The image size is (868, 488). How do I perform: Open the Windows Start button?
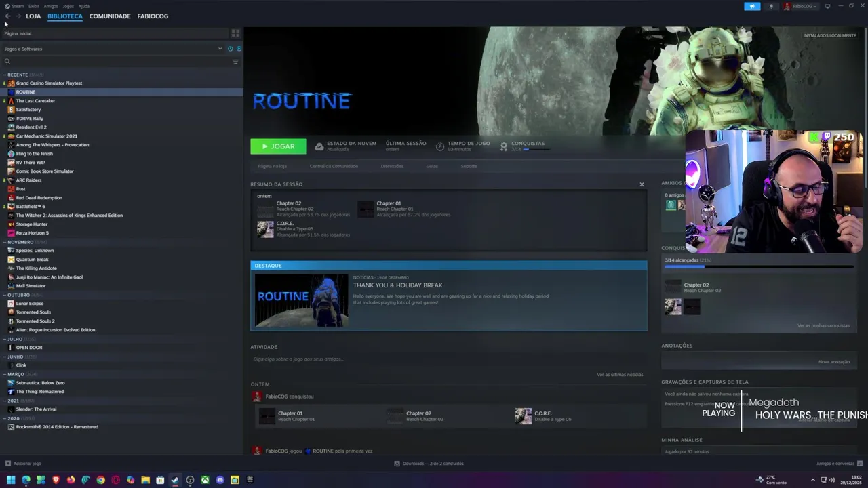[x=11, y=480]
